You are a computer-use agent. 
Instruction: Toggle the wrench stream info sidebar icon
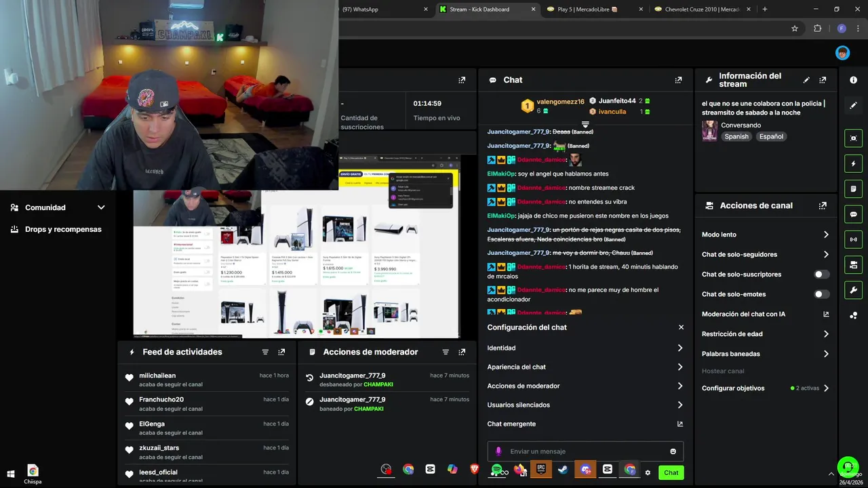(853, 290)
